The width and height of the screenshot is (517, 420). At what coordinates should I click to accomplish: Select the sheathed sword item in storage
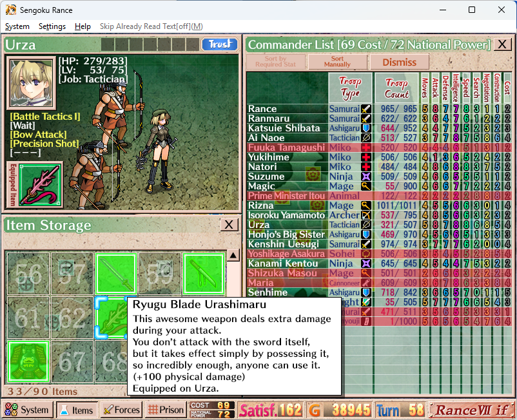coord(204,274)
